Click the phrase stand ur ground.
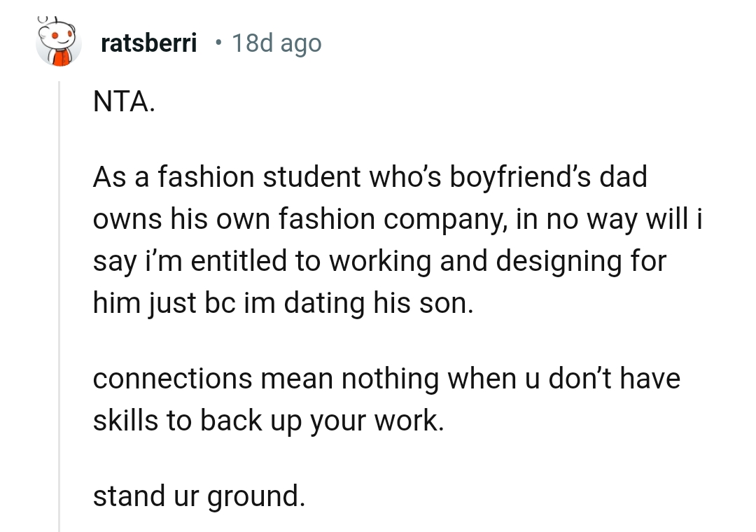 (x=198, y=496)
